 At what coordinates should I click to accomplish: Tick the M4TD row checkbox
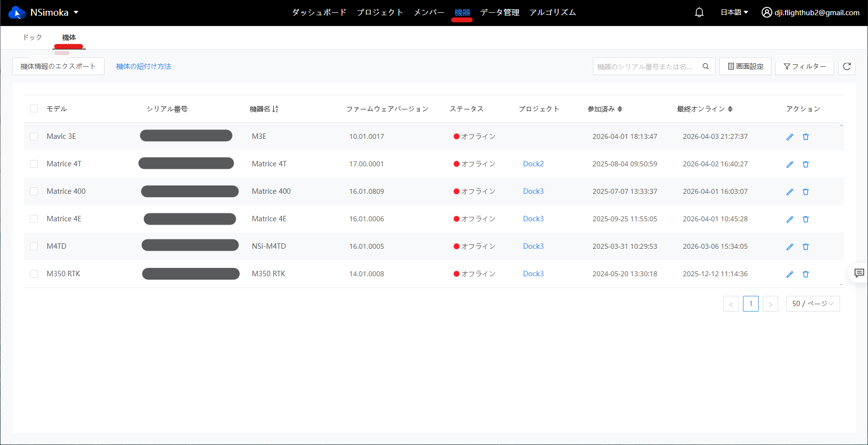[34, 246]
